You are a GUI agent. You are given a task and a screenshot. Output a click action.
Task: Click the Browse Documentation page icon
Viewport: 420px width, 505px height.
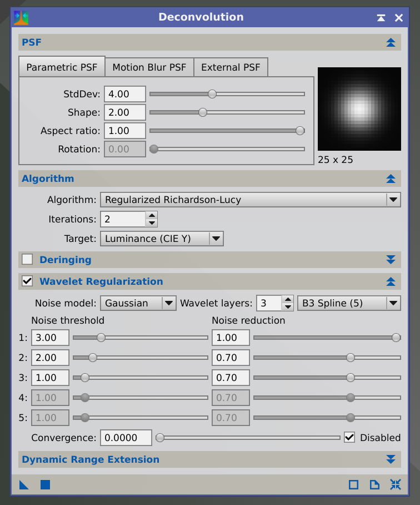374,485
